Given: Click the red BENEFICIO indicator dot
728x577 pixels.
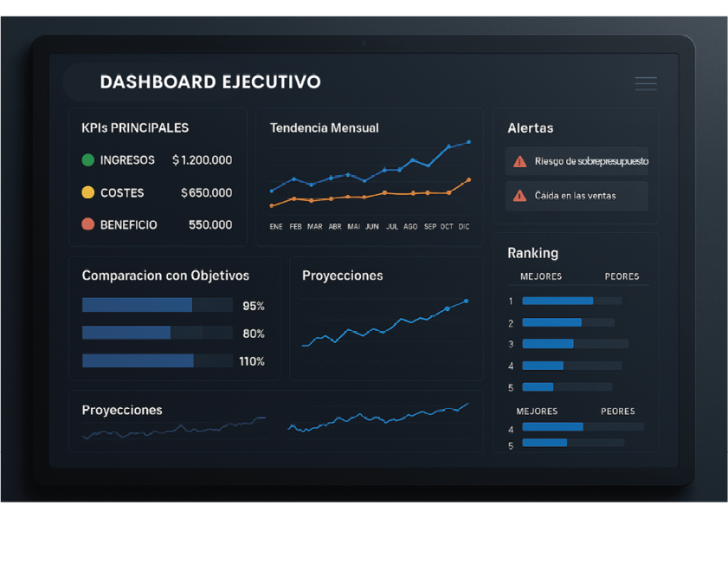Looking at the screenshot, I should pyautogui.click(x=87, y=224).
